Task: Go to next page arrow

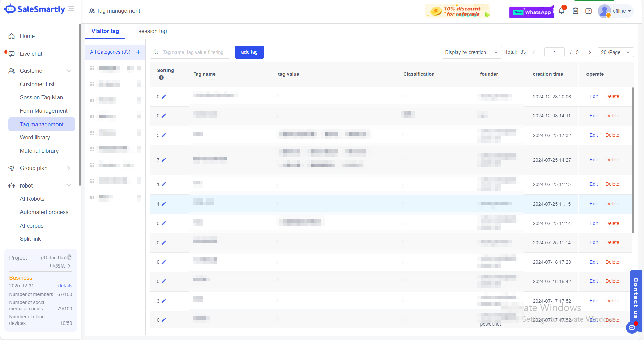Action: (590, 52)
